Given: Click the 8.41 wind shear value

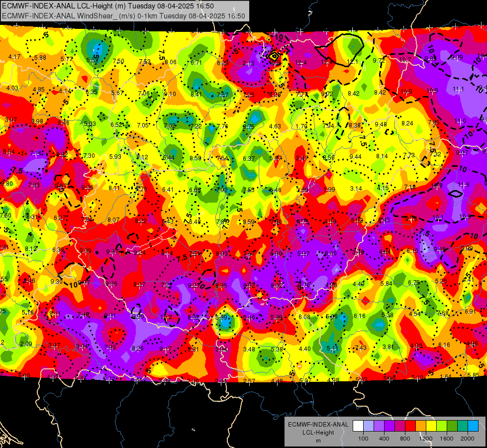Looking at the screenshot, I should [196, 94].
